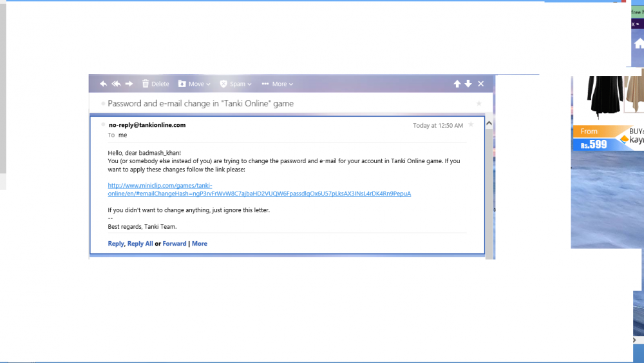Click the Reply All link below message
This screenshot has width=644, height=363.
click(x=140, y=244)
